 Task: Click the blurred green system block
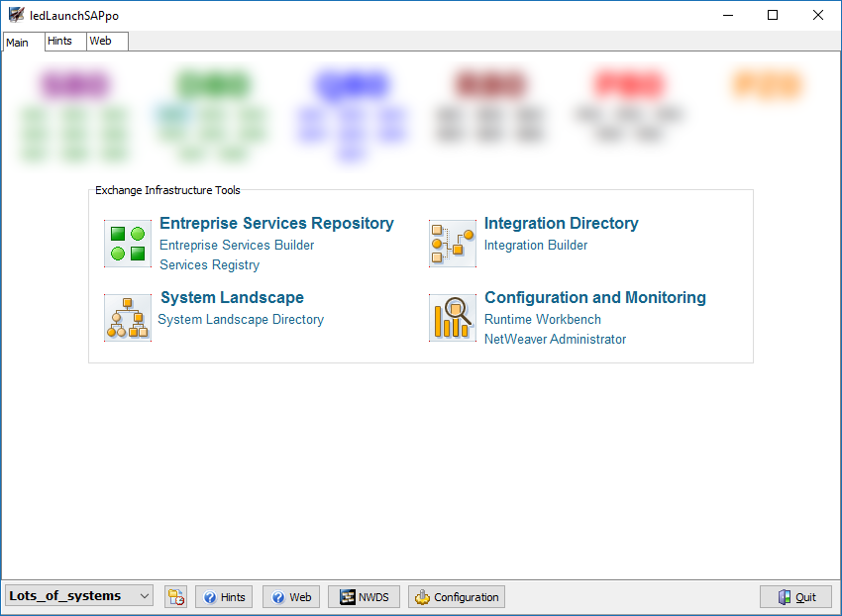coord(214,84)
